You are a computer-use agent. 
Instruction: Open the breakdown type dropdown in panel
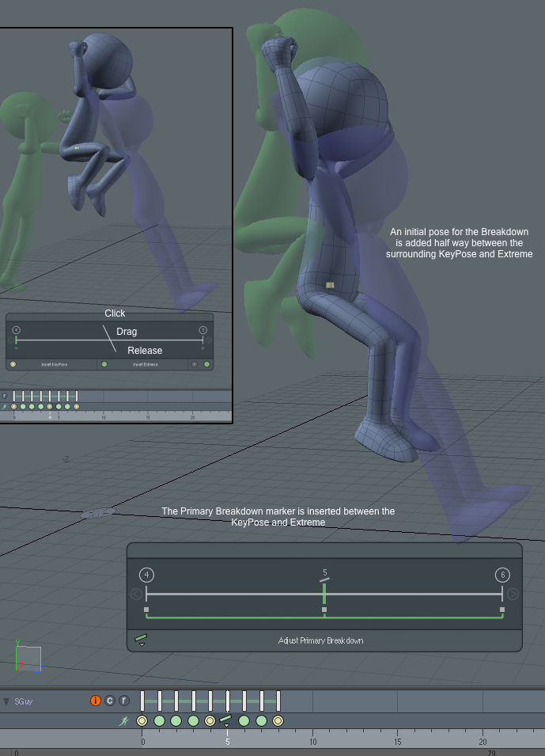click(x=142, y=640)
